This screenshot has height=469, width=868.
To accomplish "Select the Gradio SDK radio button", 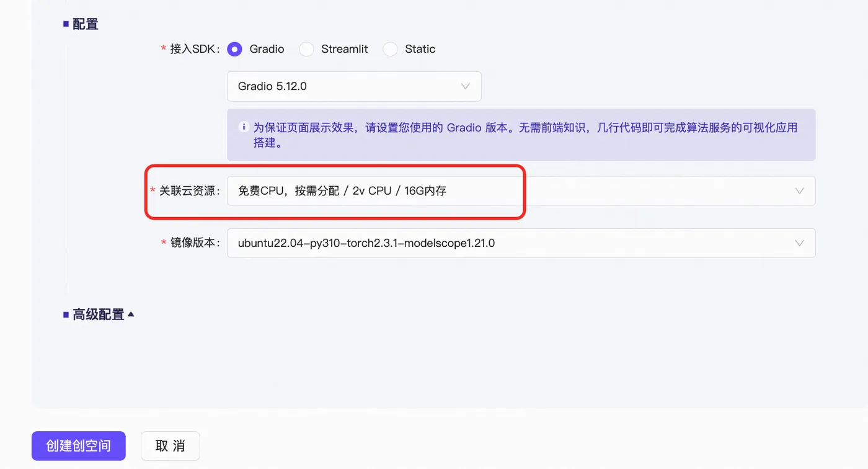I will click(234, 49).
